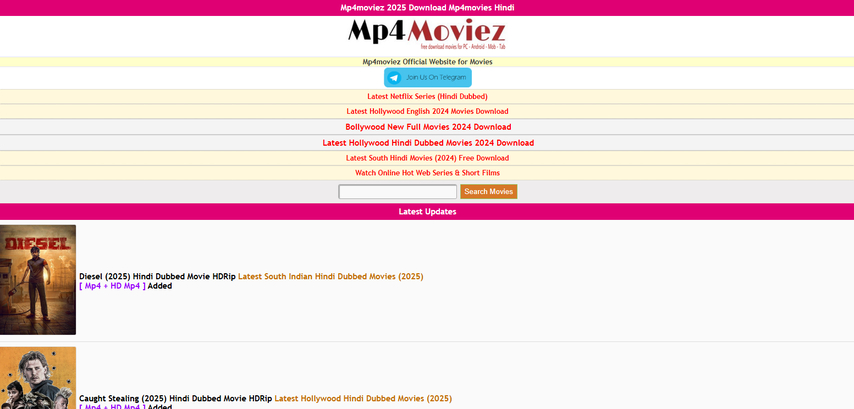854x409 pixels.
Task: Open Diesel (2025) Hindi Dubbed Movie HDRip
Action: (x=157, y=276)
